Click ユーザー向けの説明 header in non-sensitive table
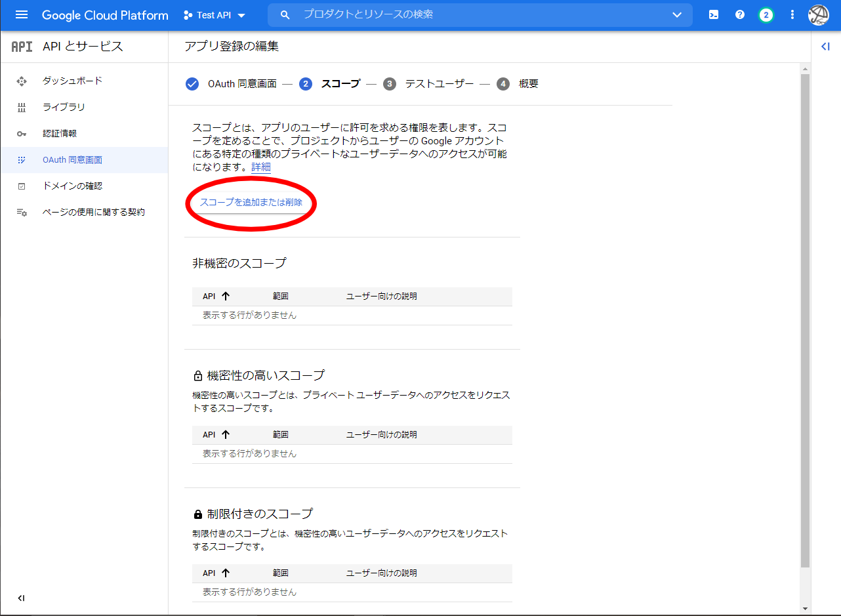 point(382,296)
